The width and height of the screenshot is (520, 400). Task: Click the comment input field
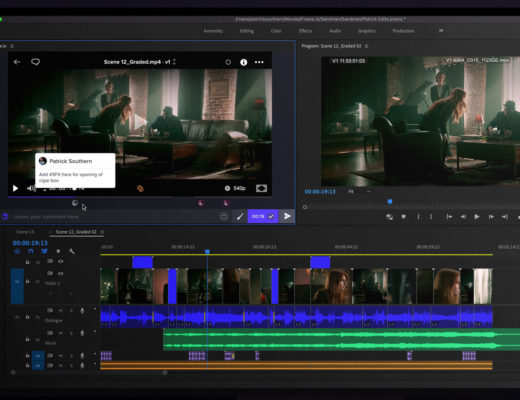[x=113, y=217]
